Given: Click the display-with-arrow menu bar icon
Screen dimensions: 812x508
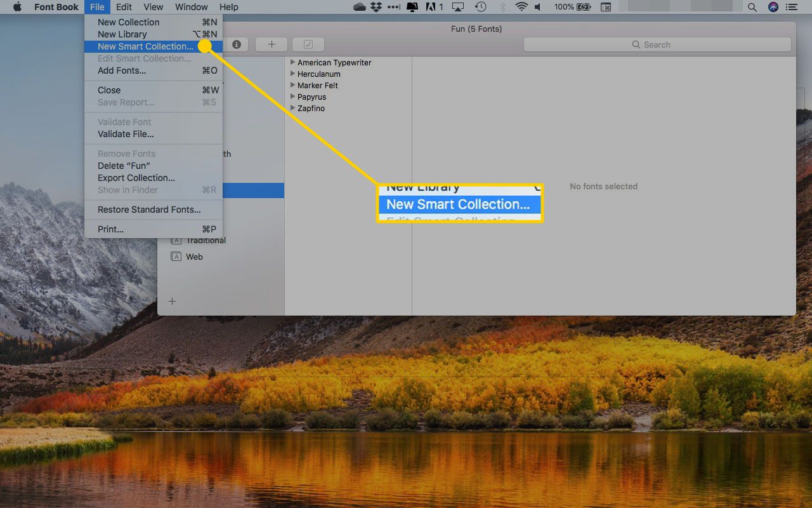Looking at the screenshot, I should click(412, 7).
